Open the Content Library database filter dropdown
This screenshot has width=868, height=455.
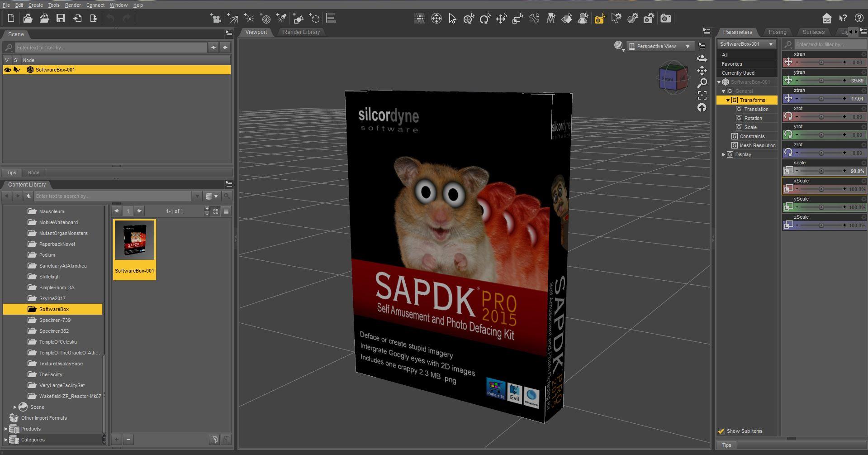tap(212, 196)
